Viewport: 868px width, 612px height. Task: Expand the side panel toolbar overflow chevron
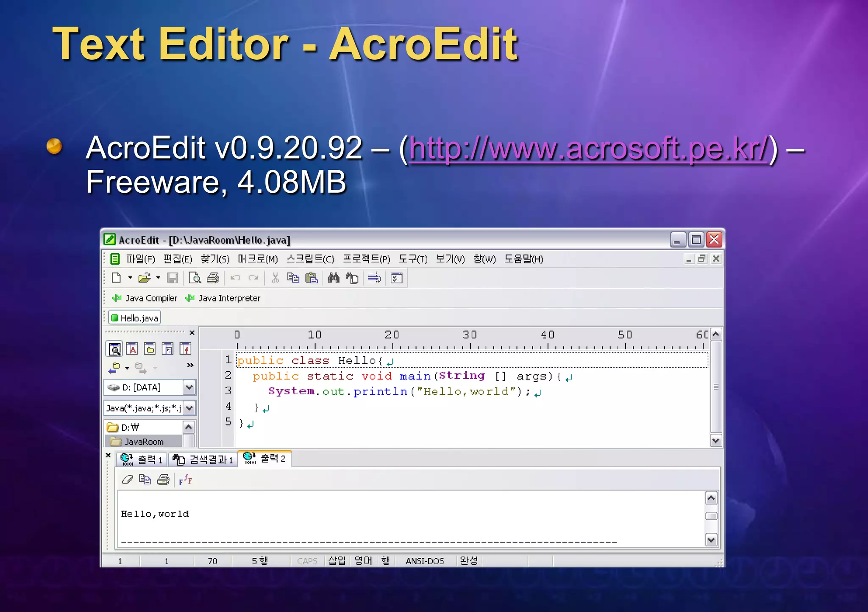pyautogui.click(x=190, y=365)
